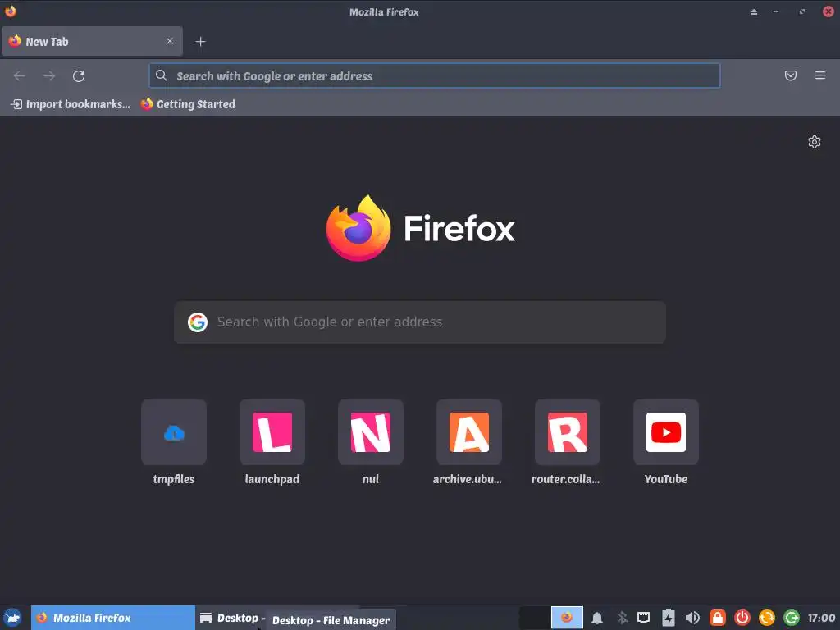Click the tmpfiles label text
840x630 pixels.
coord(174,479)
